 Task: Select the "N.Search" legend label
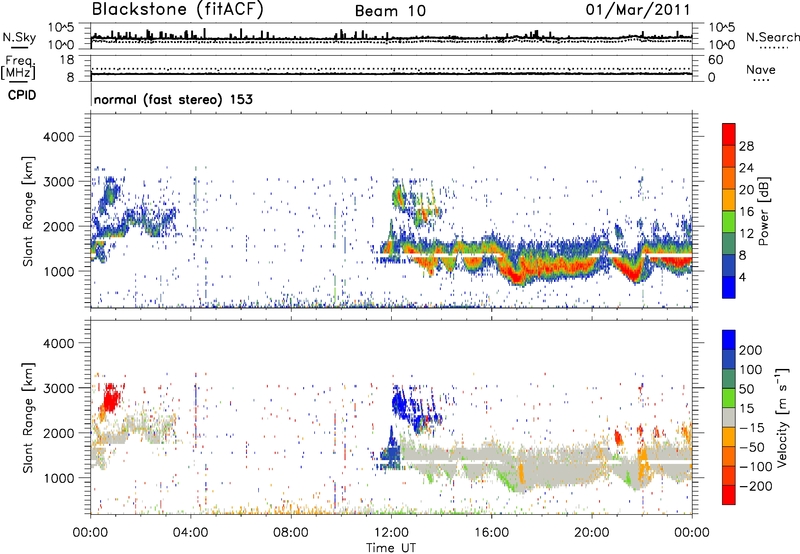pyautogui.click(x=773, y=37)
